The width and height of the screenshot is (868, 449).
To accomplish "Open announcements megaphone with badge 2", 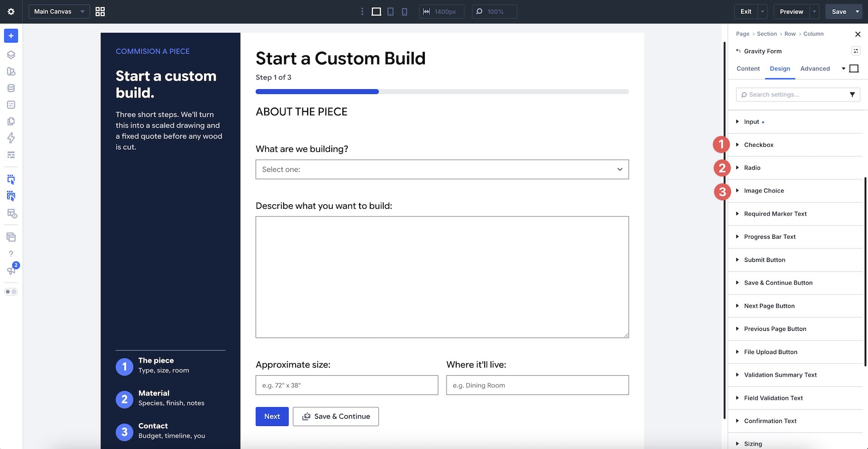I will coord(12,269).
